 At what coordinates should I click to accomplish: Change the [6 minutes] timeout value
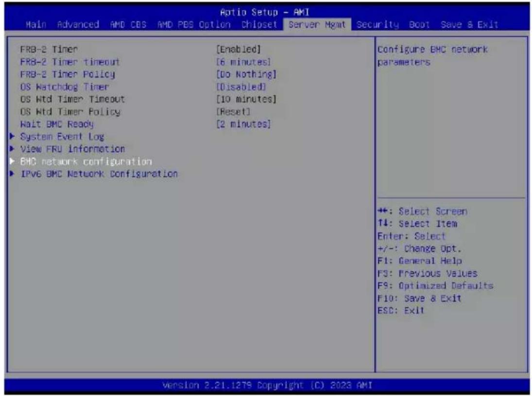243,62
